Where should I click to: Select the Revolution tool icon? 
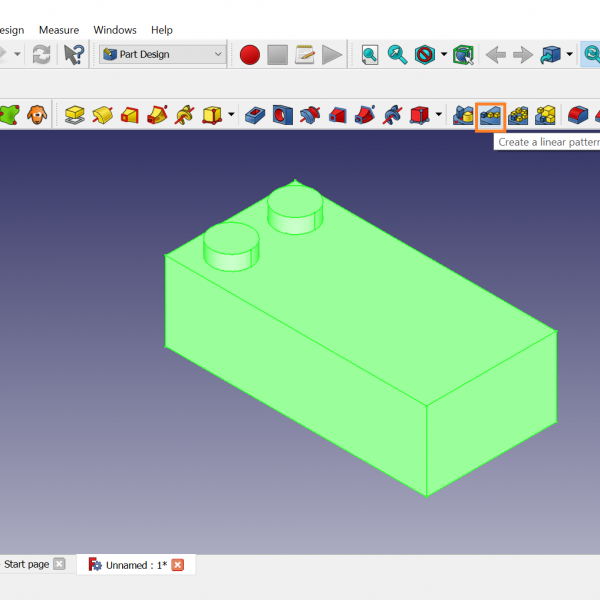pyautogui.click(x=102, y=115)
